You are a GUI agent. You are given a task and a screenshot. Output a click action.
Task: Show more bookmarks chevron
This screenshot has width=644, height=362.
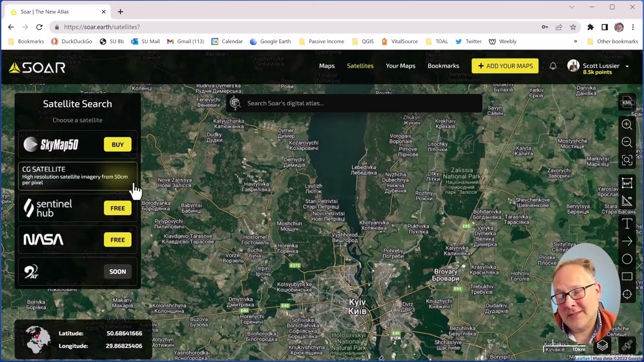[x=575, y=41]
